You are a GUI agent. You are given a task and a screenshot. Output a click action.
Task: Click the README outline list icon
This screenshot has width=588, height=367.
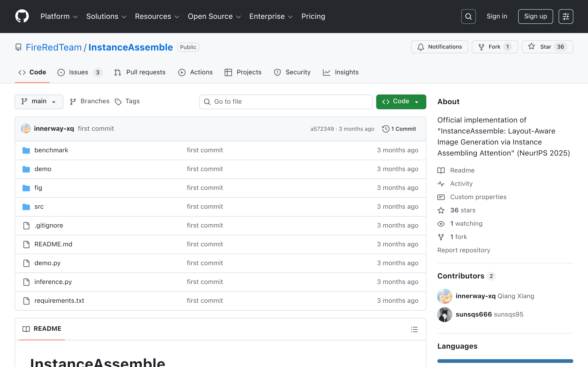[414, 329]
